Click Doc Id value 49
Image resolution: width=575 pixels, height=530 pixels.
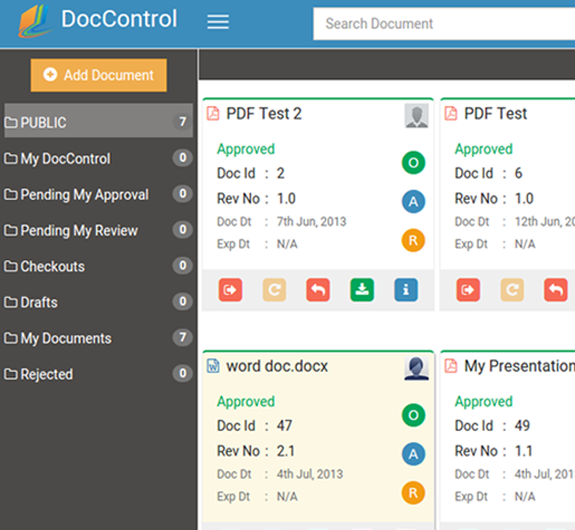click(x=522, y=426)
